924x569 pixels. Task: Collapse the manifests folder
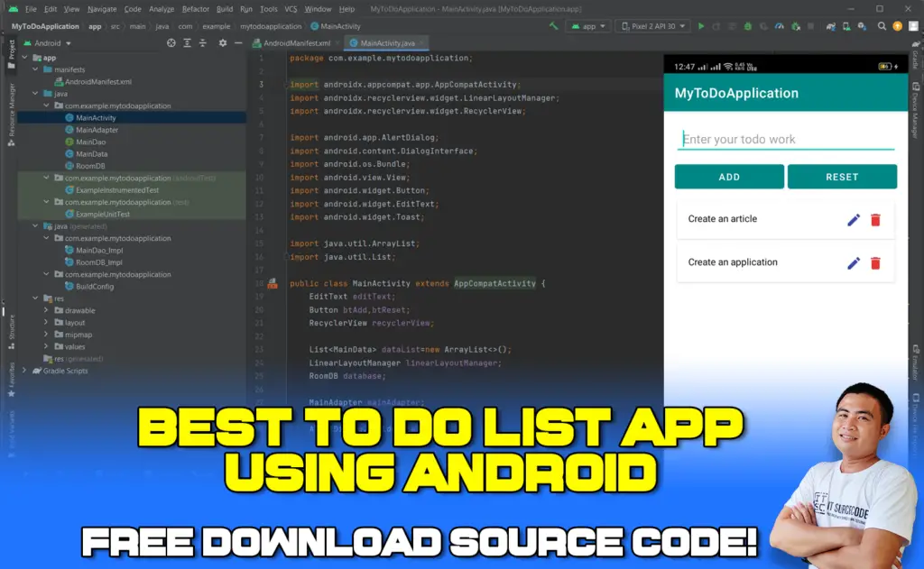click(35, 69)
